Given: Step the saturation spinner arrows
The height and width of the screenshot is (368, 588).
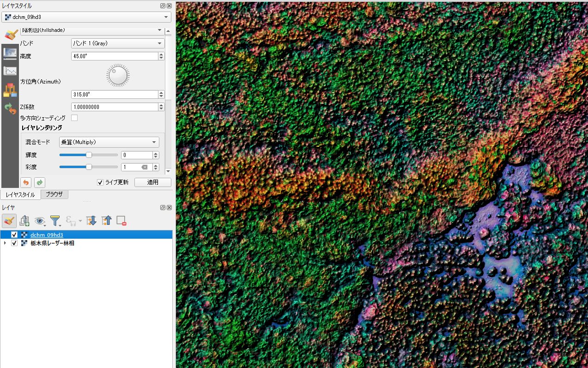Looking at the screenshot, I should click(x=156, y=167).
